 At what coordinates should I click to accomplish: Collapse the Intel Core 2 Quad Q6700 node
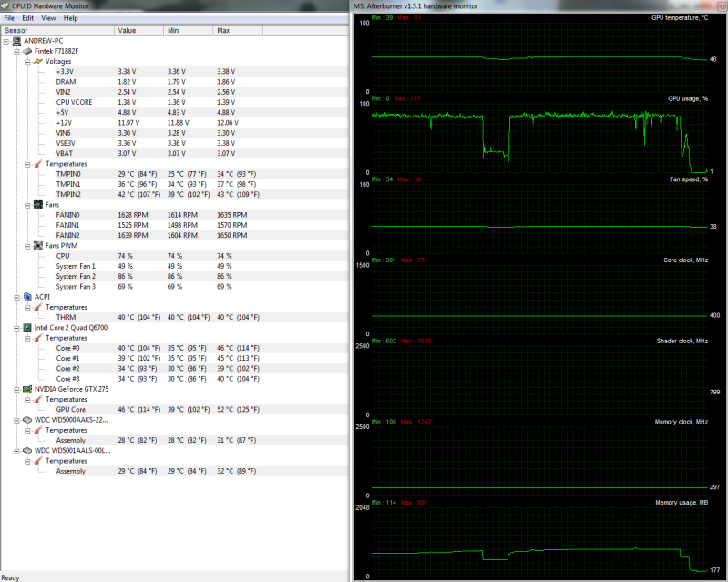click(16, 328)
